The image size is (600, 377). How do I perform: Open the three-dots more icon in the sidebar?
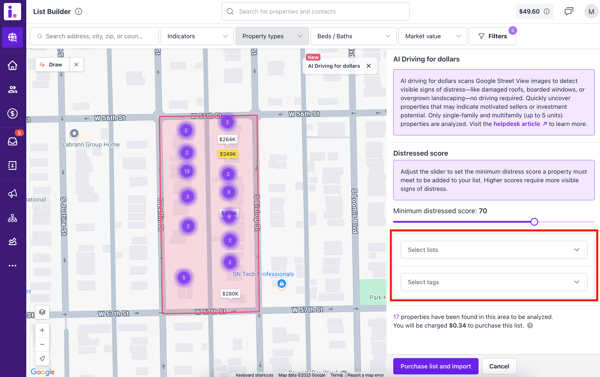click(x=12, y=266)
